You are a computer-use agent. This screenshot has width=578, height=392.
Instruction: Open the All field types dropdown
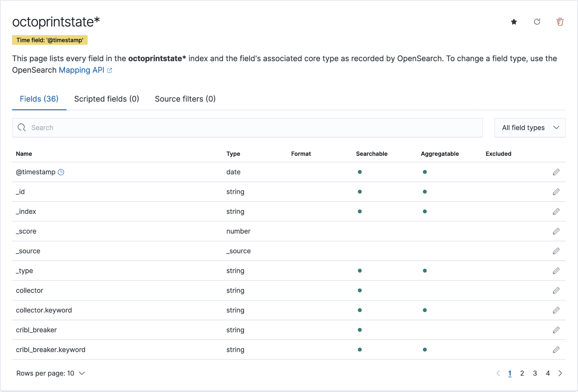pos(530,128)
